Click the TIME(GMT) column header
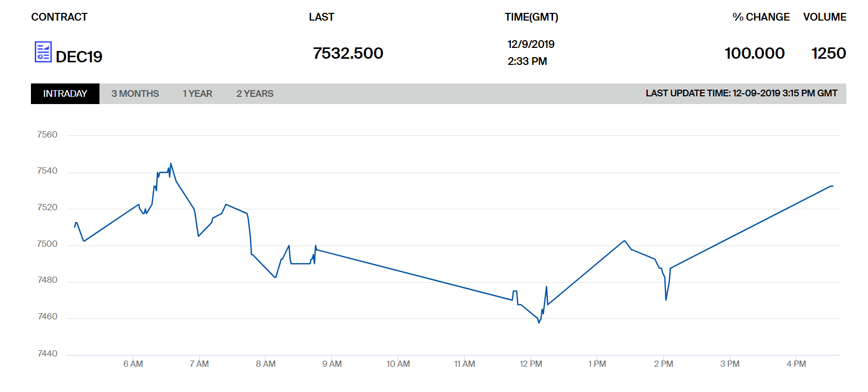868x392 pixels. [531, 17]
